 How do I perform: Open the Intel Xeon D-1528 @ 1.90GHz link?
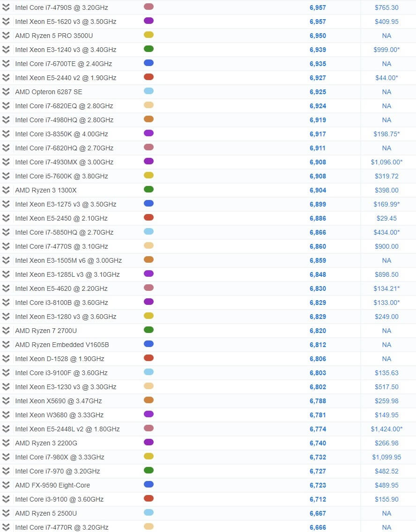pos(59,359)
